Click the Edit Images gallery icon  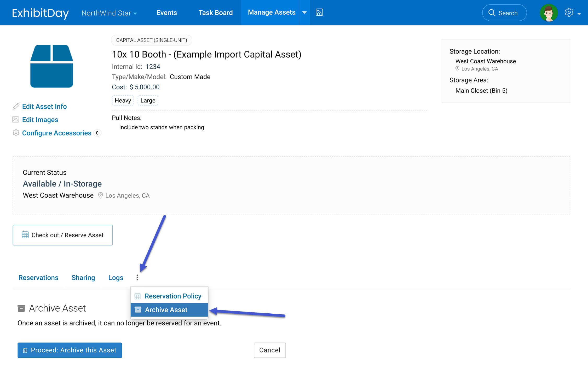15,119
